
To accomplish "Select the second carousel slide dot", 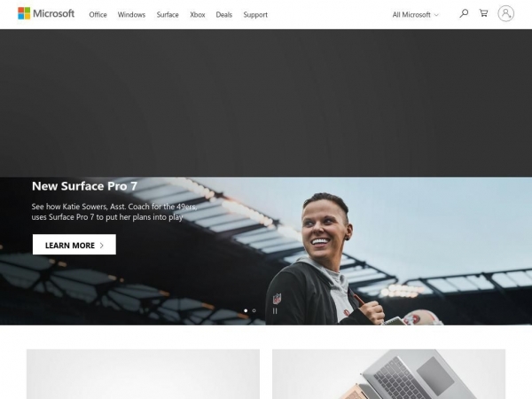I will (x=254, y=311).
